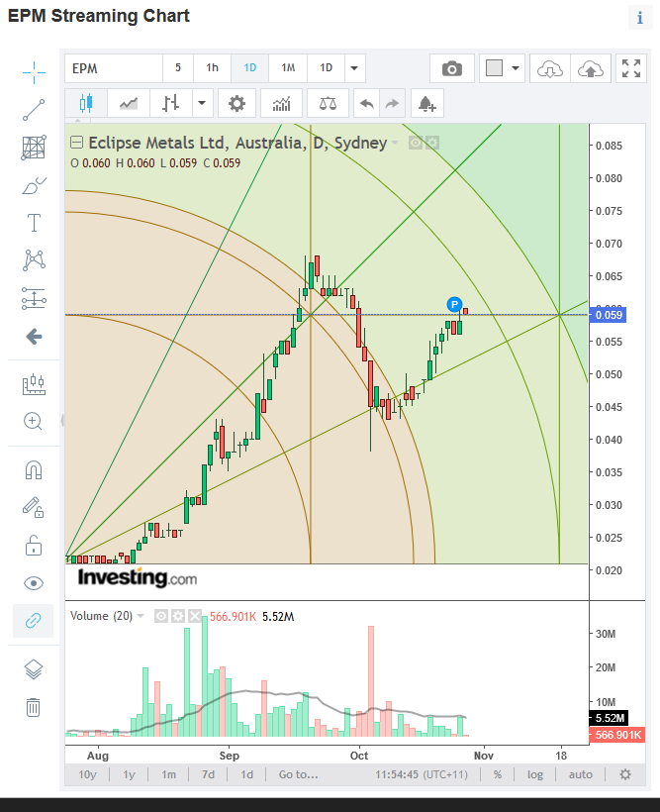Take a chart snapshot with camera icon
This screenshot has width=660, height=812.
point(452,68)
